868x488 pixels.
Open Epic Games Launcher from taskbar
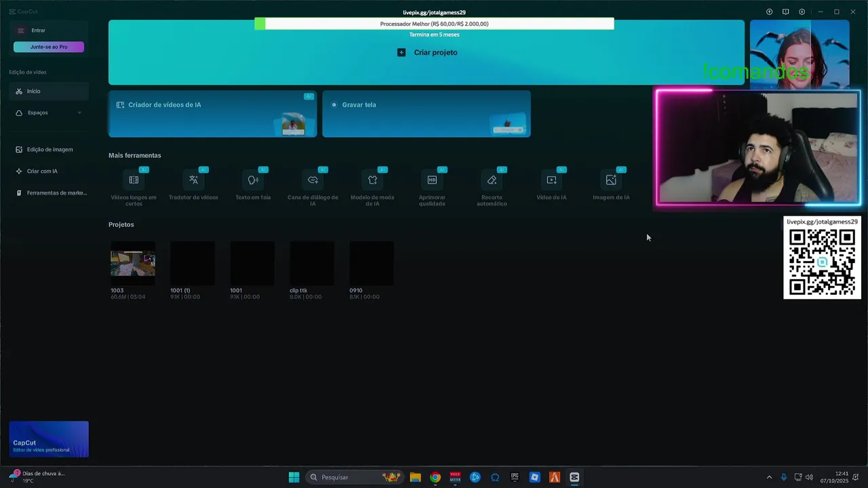[x=515, y=477]
